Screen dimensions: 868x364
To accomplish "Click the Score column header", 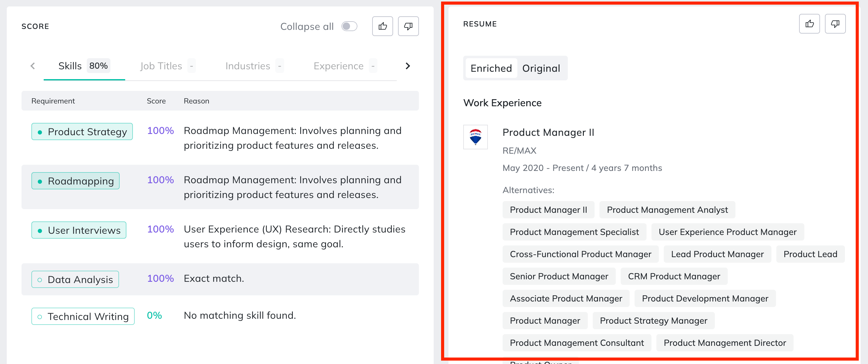I will 156,101.
